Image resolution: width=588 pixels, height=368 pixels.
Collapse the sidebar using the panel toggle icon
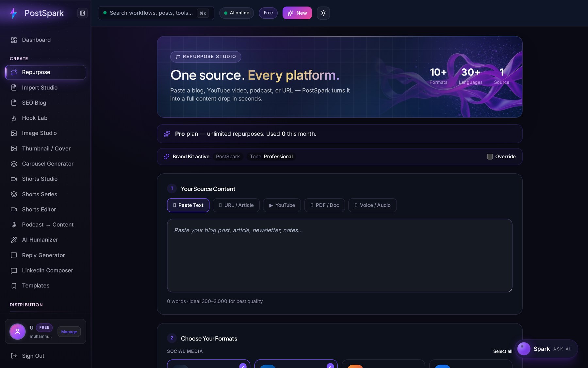[82, 13]
